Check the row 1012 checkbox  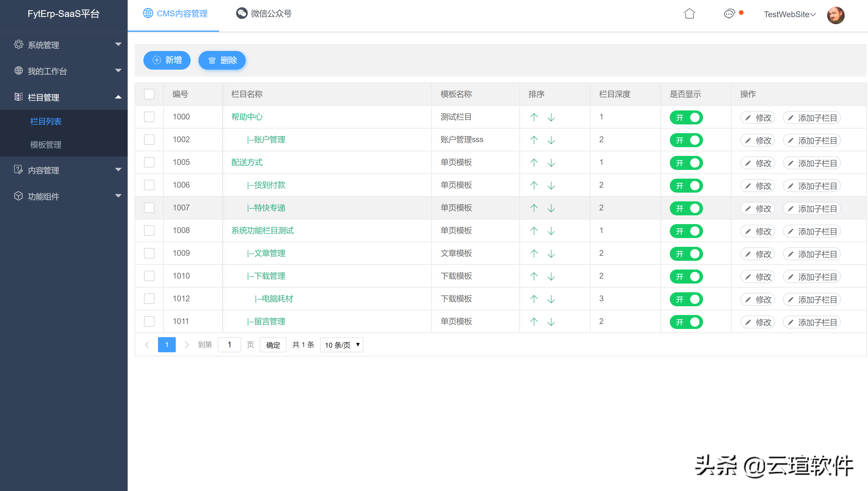pos(149,299)
